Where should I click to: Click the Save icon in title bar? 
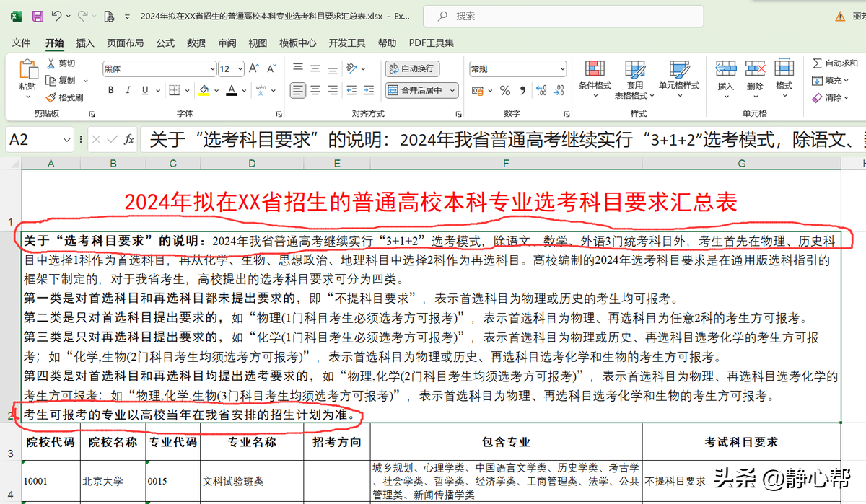38,15
